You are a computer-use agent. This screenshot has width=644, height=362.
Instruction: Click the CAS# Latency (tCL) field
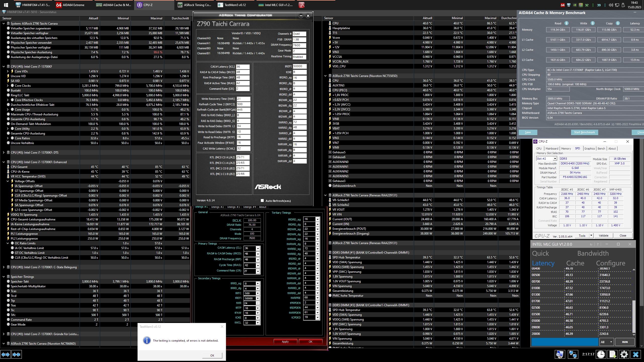[243, 67]
